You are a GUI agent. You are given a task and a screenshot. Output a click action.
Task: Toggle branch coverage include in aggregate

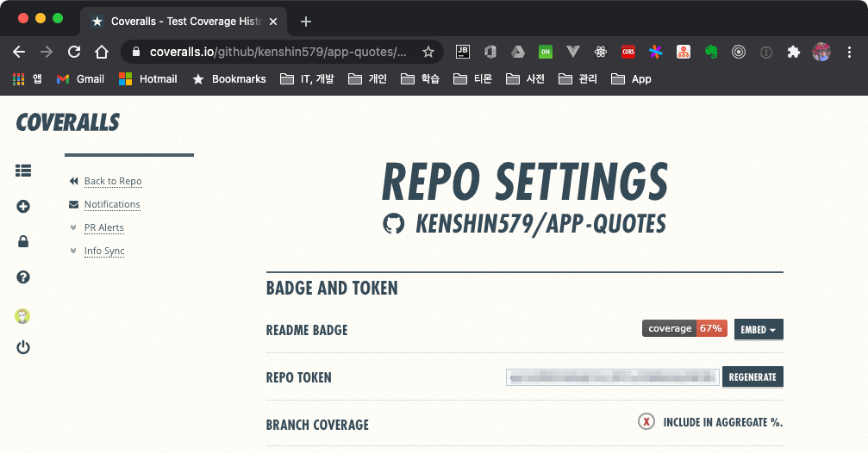(646, 422)
